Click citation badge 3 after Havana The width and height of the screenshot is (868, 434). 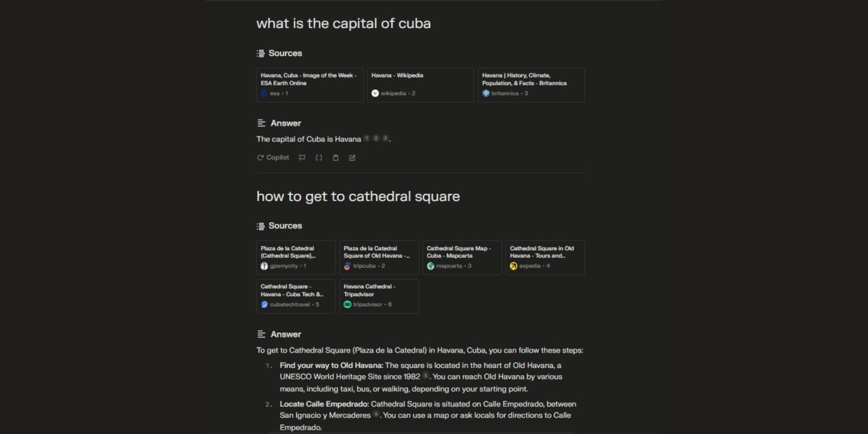pos(385,138)
